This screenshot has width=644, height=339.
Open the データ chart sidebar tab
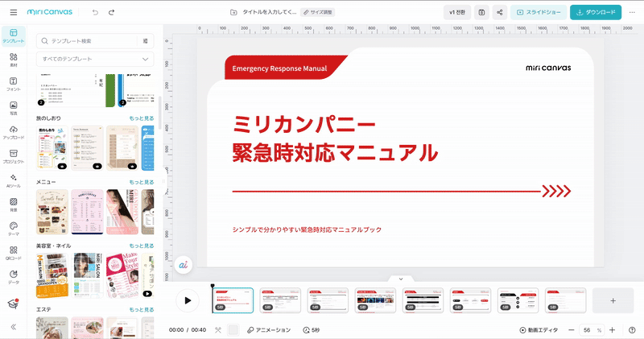[x=14, y=277]
